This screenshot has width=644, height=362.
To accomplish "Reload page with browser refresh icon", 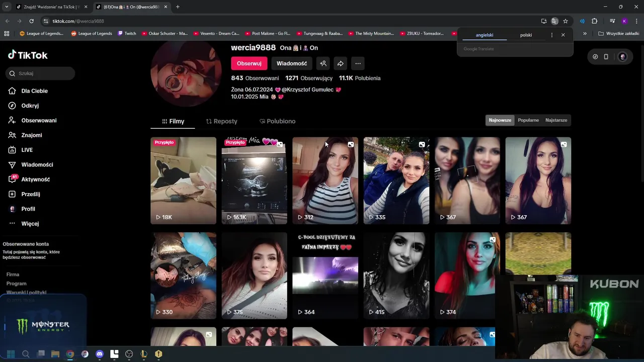I will [x=31, y=21].
